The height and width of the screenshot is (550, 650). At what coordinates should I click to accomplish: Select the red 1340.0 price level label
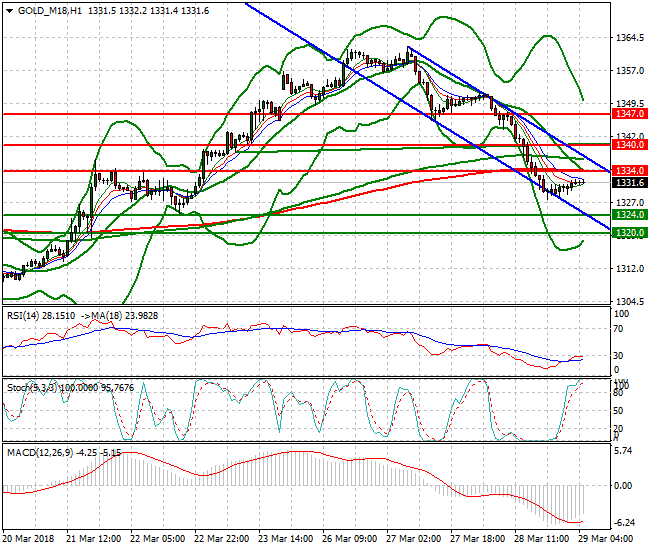[x=629, y=145]
